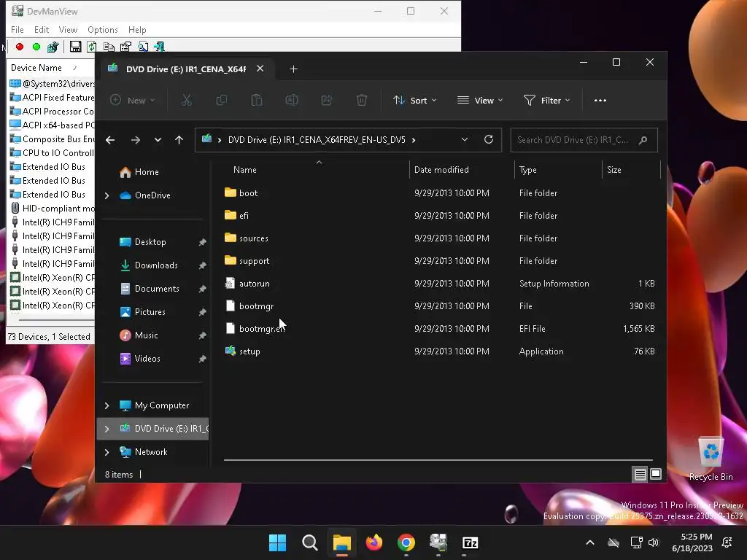Go forward with the right arrow
Screen dimensions: 747x560
coord(135,140)
